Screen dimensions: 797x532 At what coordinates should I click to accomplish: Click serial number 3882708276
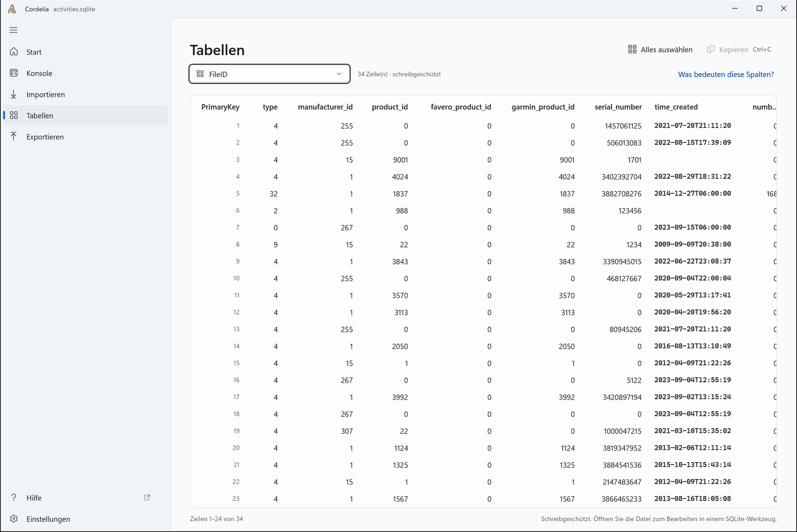(x=622, y=194)
